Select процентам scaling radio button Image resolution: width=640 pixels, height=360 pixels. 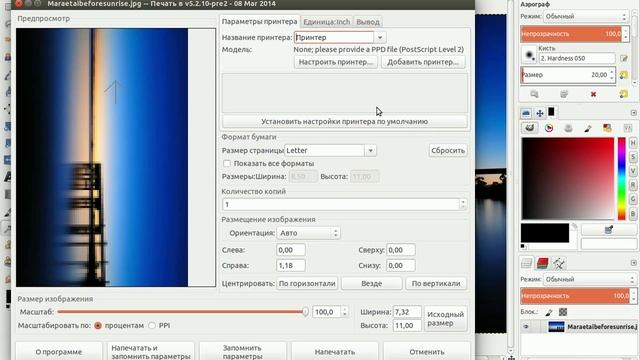click(x=98, y=326)
